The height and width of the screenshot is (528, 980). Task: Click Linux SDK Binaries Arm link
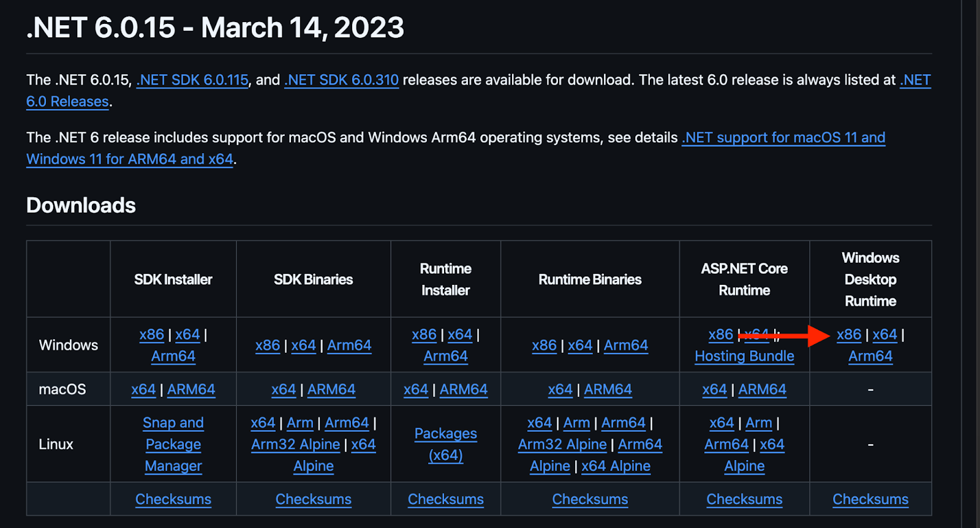point(300,423)
